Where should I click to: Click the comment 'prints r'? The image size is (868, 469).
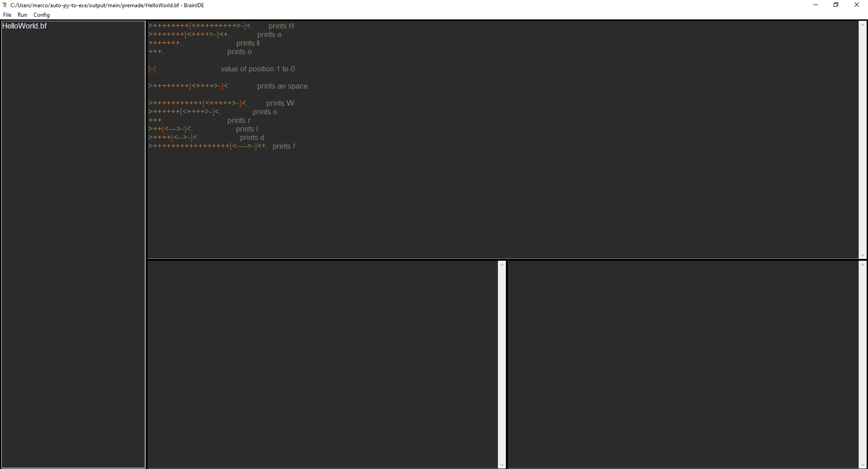point(239,121)
